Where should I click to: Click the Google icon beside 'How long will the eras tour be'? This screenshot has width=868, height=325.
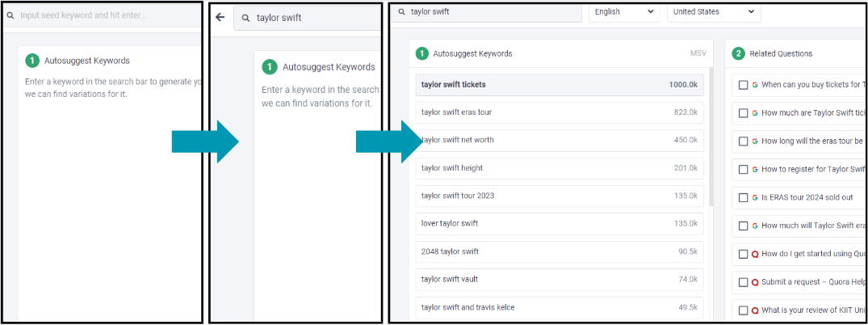coord(755,141)
